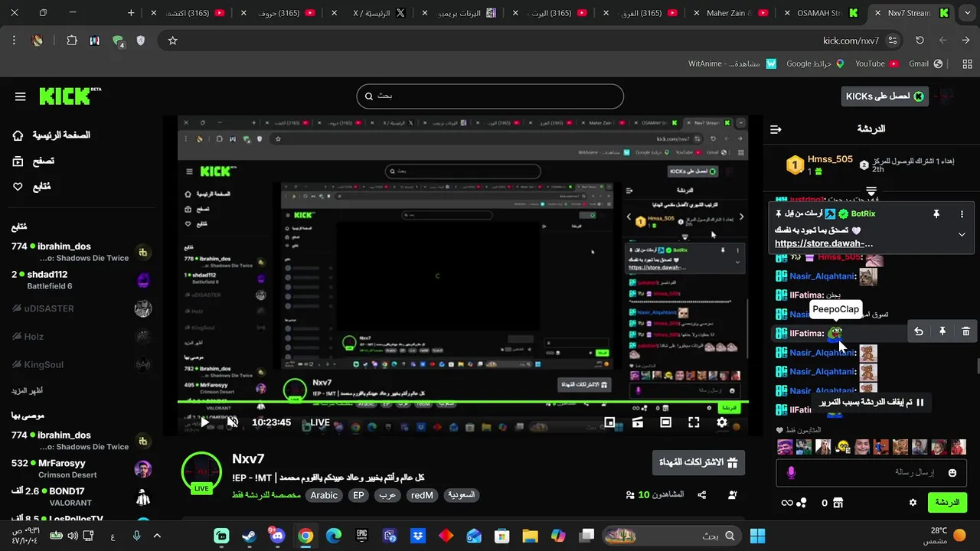Select the EP tag
Image resolution: width=980 pixels, height=551 pixels.
coord(358,495)
